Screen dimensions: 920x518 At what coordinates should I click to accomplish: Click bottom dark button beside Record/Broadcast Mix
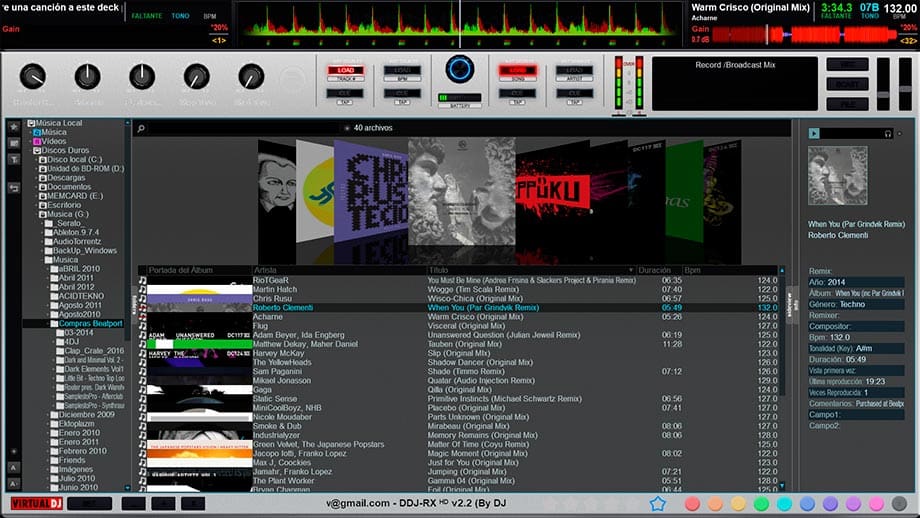[x=847, y=104]
